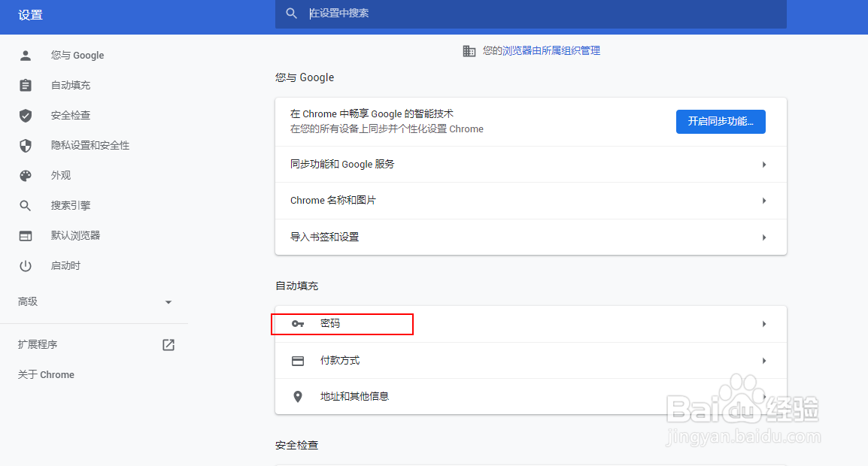Click the person icon beside 您与 Google
This screenshot has height=466, width=868.
click(26, 56)
